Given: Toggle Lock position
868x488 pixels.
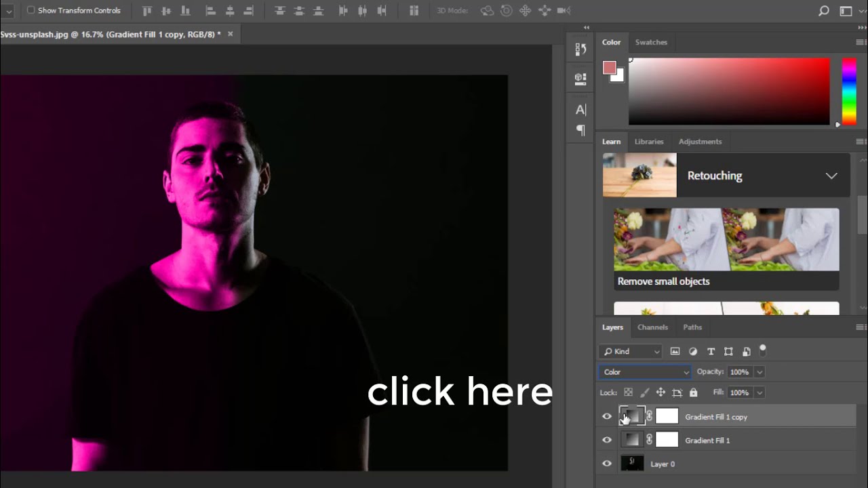Looking at the screenshot, I should [x=660, y=392].
